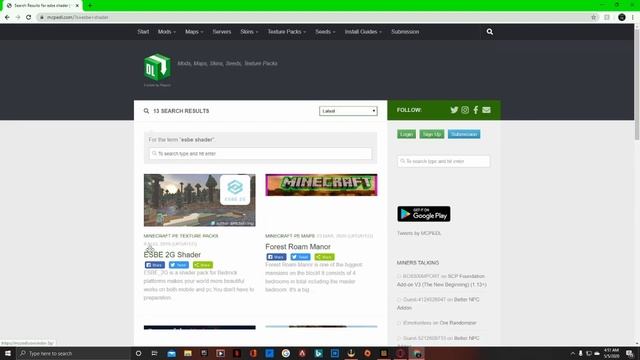Focus the search results search field
640x360 pixels.
coord(260,153)
